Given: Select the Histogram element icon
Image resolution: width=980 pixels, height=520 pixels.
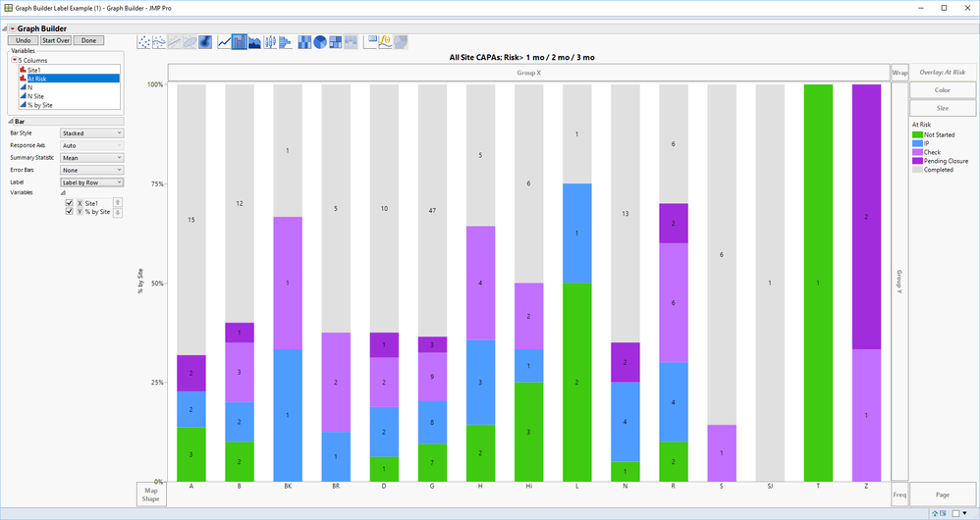Looking at the screenshot, I should [x=285, y=42].
